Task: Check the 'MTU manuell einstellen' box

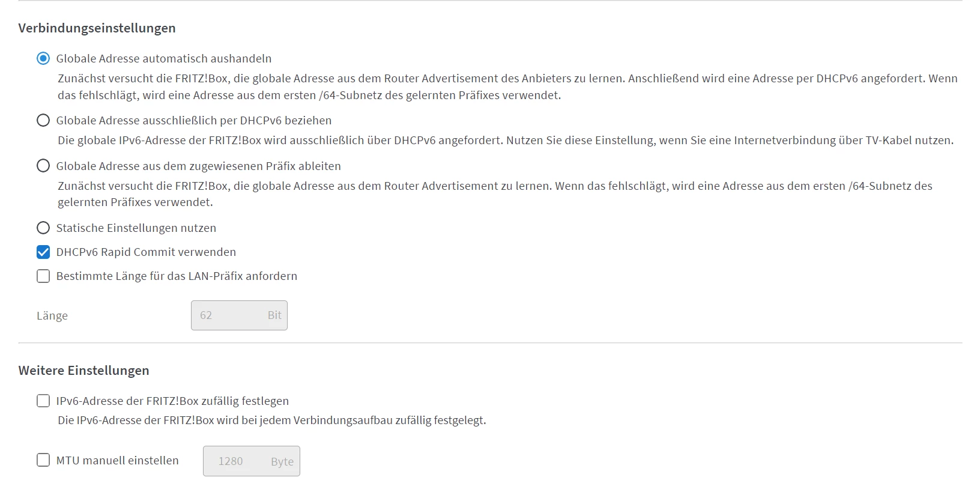Action: [43, 460]
